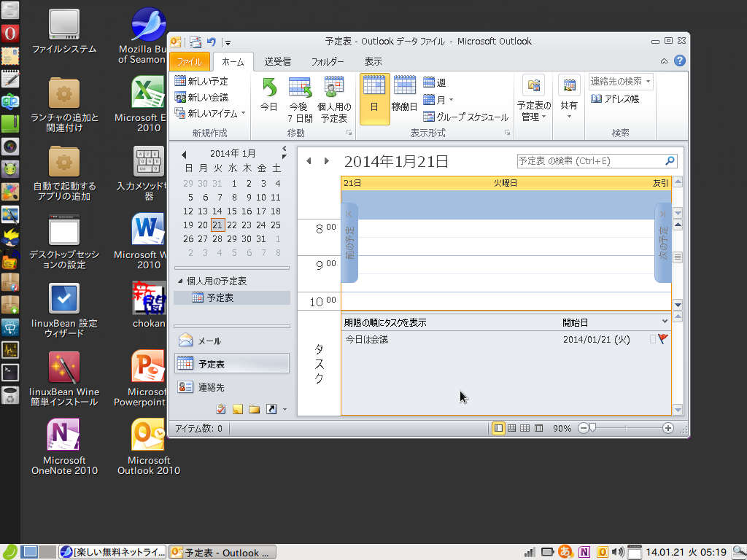Click the Opera icon in the left dock

[10, 34]
